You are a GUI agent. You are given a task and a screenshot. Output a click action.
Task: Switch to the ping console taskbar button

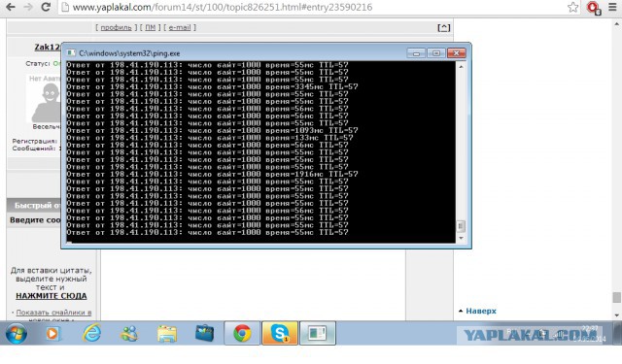(318, 333)
